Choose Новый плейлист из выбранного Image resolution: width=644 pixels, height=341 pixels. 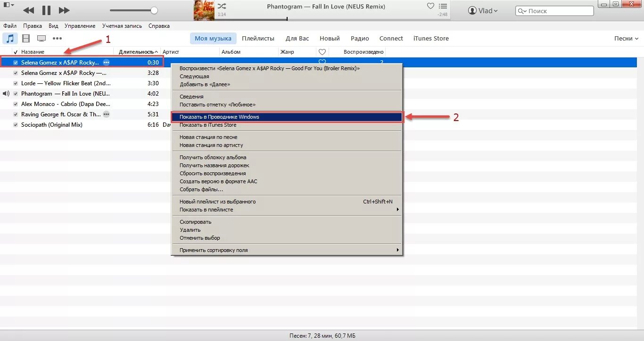(x=287, y=202)
